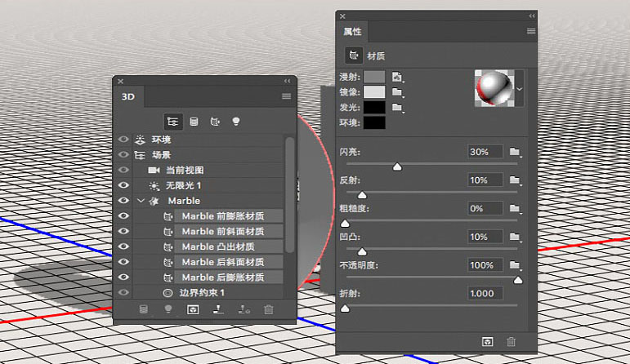This screenshot has height=364, width=630.
Task: Open the material preset picker dropdown arrow
Action: pyautogui.click(x=520, y=89)
